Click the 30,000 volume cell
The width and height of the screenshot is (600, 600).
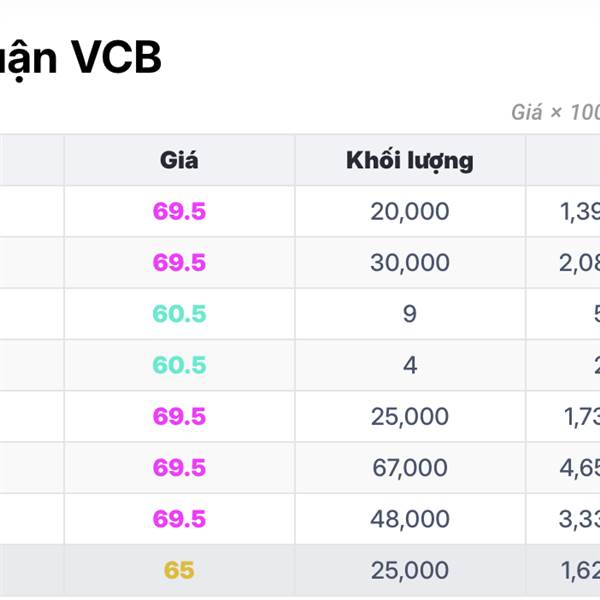tap(409, 263)
